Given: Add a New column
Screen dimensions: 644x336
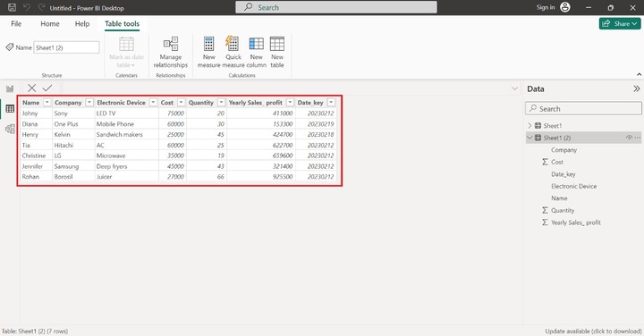Looking at the screenshot, I should coord(257,44).
